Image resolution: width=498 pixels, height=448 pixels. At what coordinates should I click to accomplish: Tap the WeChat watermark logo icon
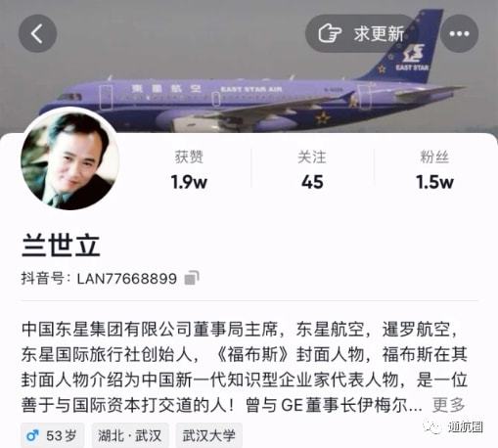coord(432,426)
